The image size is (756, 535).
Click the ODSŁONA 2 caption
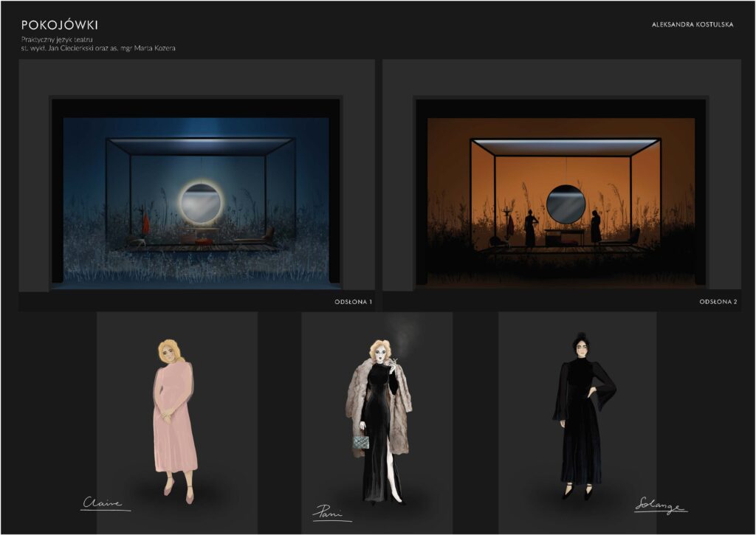point(718,302)
